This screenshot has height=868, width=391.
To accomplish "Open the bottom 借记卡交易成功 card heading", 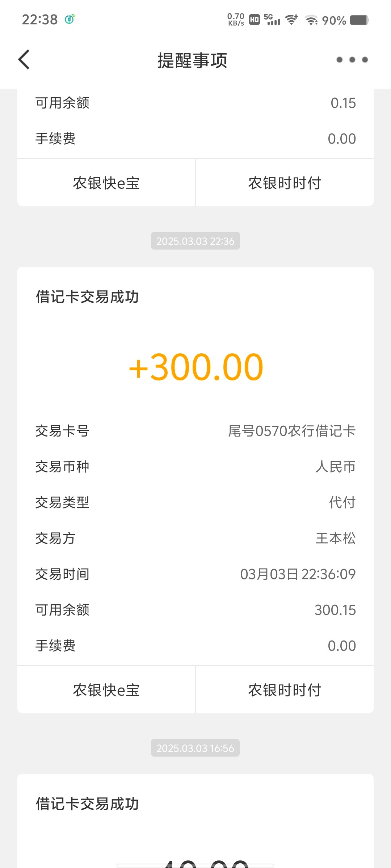I will click(x=87, y=804).
